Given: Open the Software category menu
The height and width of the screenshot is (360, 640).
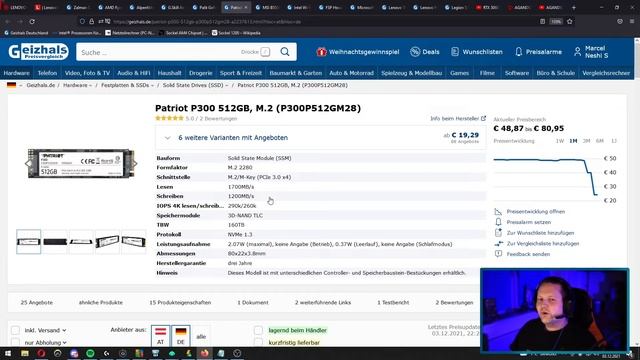Looking at the screenshot, I should coord(517,73).
